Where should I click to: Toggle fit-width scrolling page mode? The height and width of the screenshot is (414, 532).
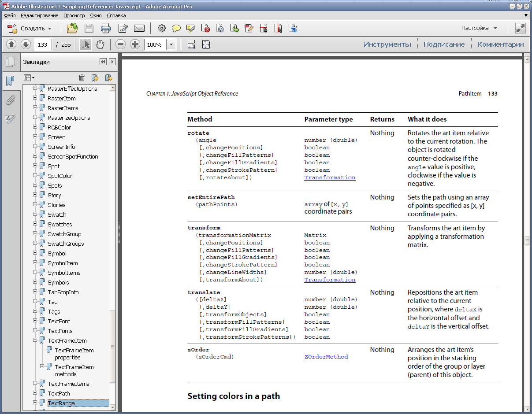(191, 44)
